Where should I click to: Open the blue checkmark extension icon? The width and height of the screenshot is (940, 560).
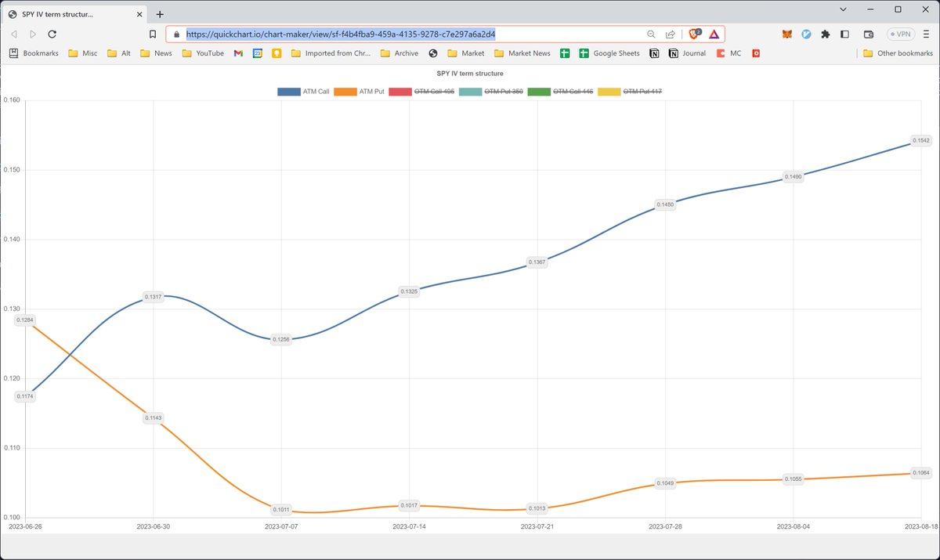[x=806, y=34]
